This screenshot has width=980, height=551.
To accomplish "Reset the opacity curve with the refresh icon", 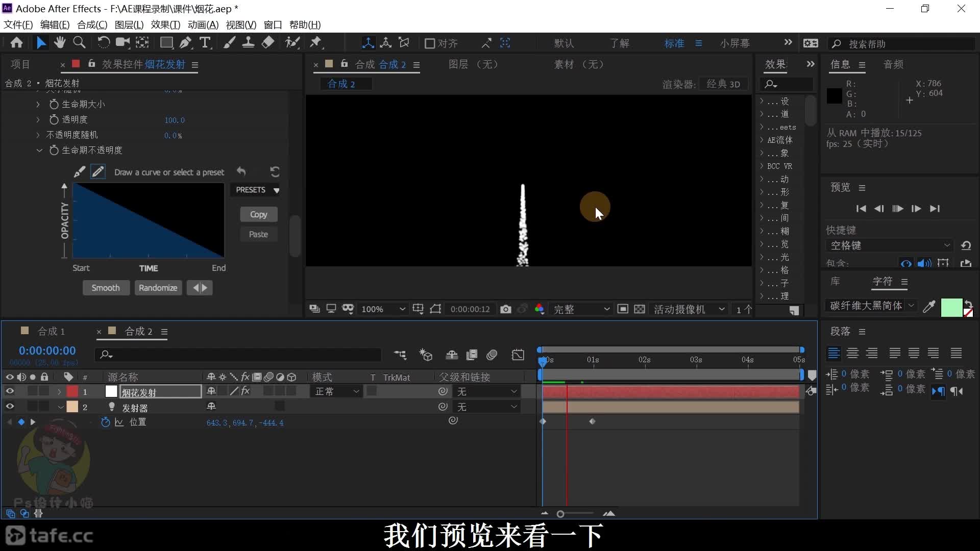I will click(275, 172).
